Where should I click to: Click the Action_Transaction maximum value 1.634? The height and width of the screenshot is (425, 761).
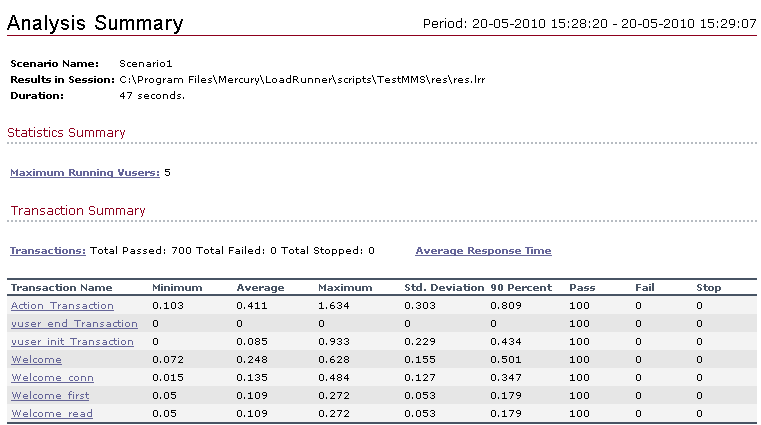click(x=334, y=306)
